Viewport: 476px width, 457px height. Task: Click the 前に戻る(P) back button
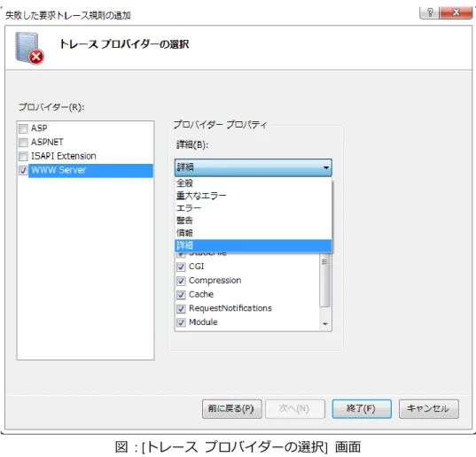231,409
